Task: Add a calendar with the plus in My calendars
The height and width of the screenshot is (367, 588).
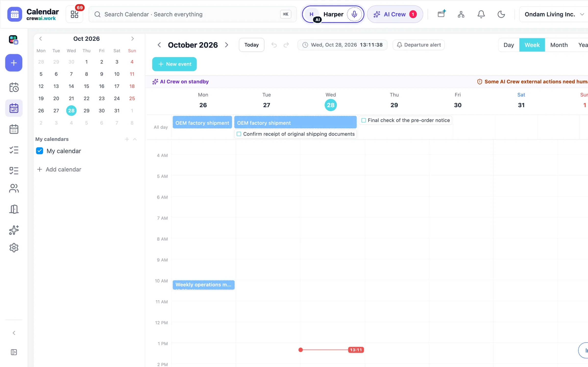Action: [x=127, y=139]
